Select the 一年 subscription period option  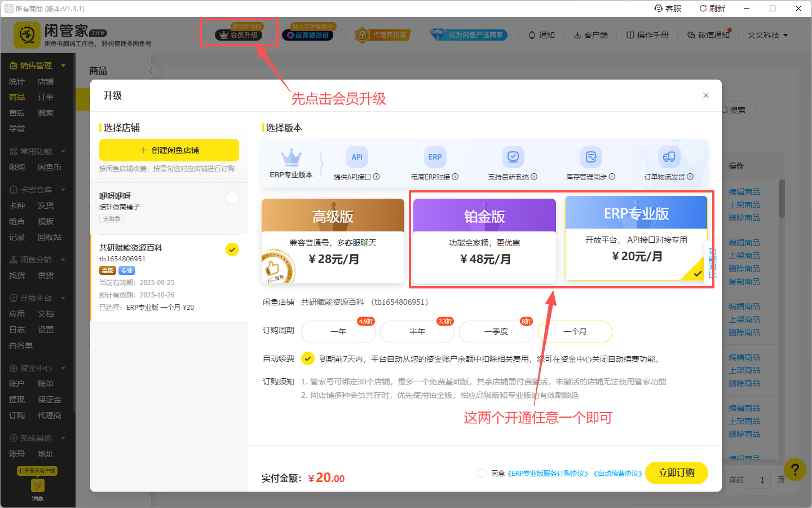(338, 332)
